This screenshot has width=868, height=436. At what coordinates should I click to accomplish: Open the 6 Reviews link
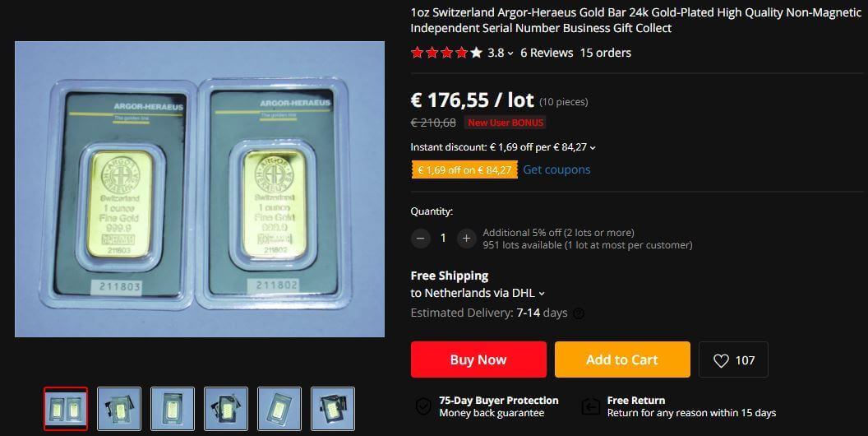pyautogui.click(x=547, y=53)
